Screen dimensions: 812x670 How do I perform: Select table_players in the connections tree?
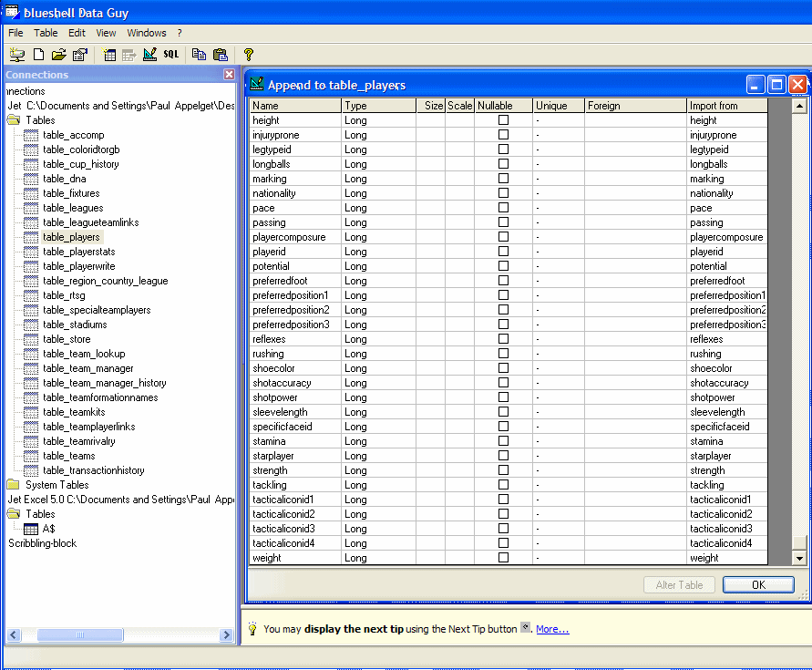point(71,237)
